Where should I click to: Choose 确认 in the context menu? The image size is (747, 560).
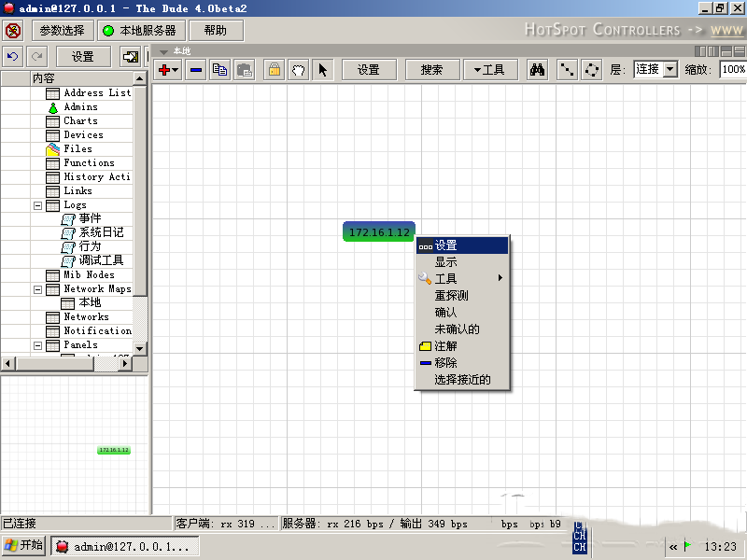[x=462, y=313]
